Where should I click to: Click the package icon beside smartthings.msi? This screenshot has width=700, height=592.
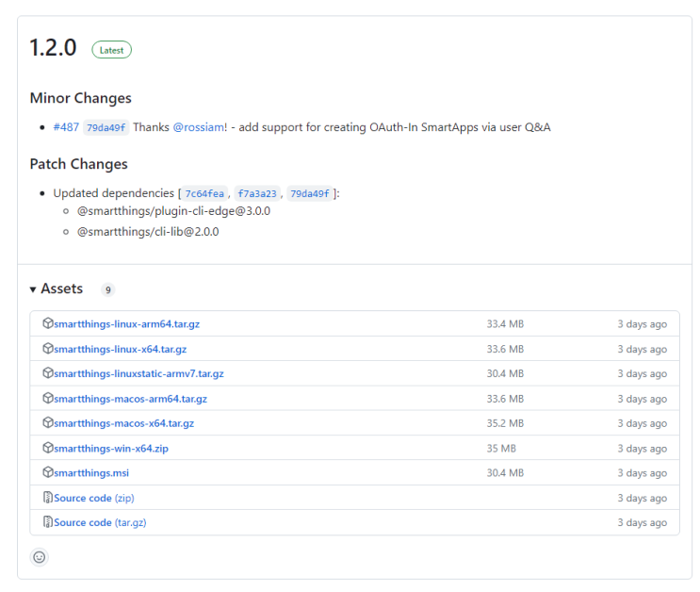(48, 472)
